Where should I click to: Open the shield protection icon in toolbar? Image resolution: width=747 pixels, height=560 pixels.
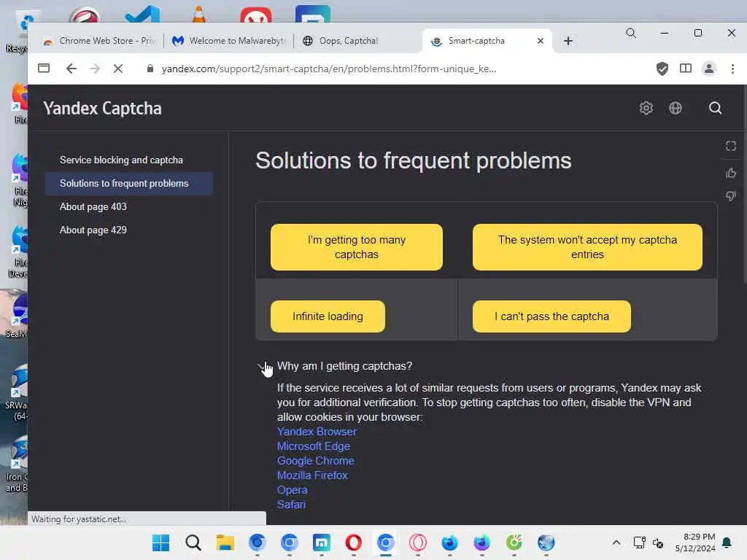pos(662,69)
